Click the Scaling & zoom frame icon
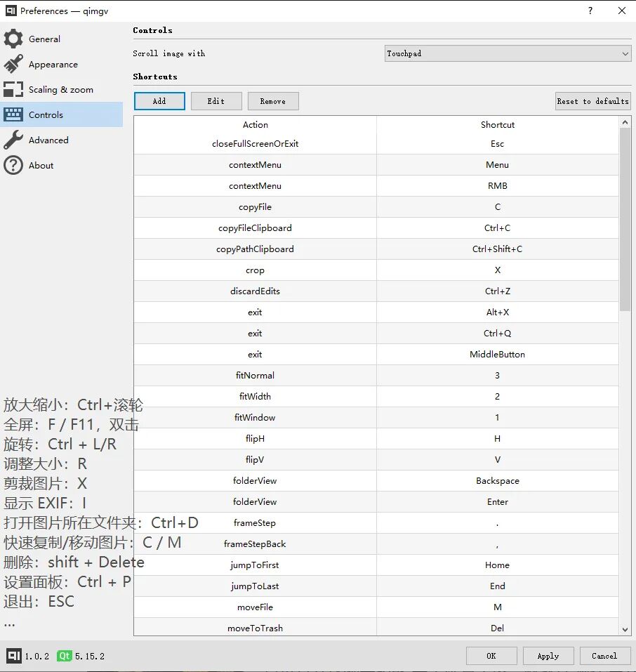 pyautogui.click(x=13, y=89)
